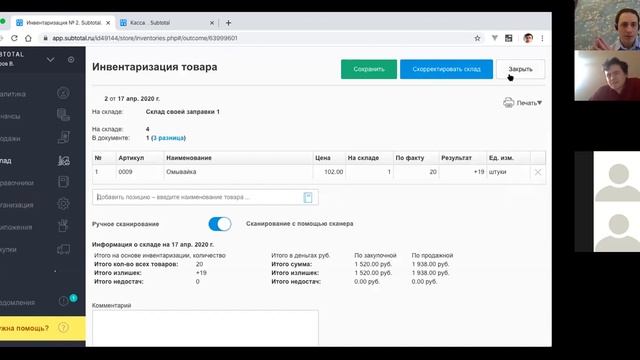This screenshot has width=640, height=360.
Task: Click the extension icon beside the profile avatar
Action: tap(509, 38)
